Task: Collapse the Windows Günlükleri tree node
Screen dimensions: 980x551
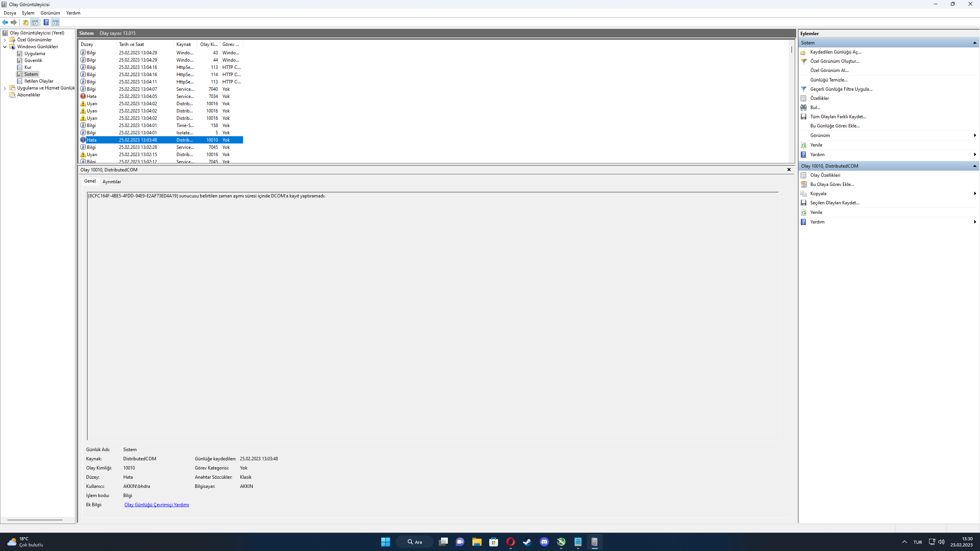Action: [5, 47]
